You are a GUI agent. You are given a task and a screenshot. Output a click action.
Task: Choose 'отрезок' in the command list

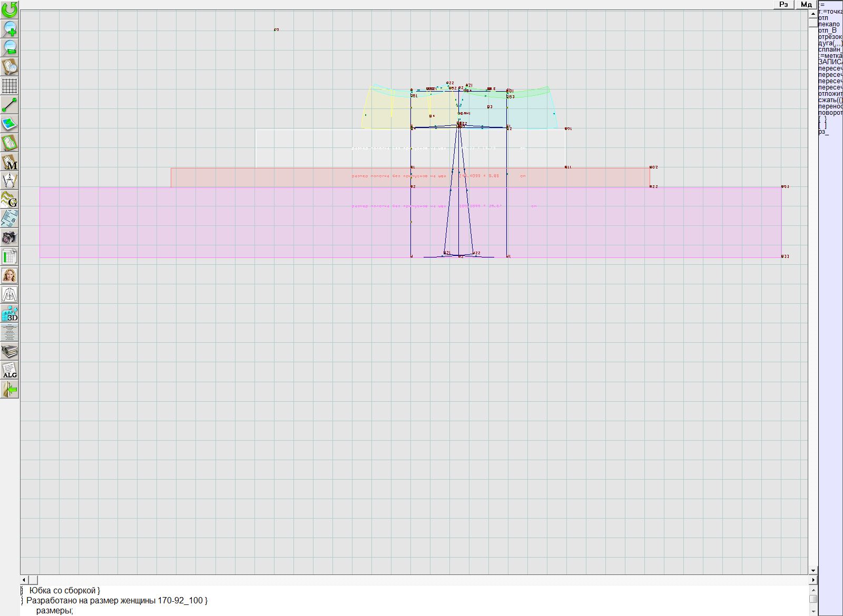[830, 37]
